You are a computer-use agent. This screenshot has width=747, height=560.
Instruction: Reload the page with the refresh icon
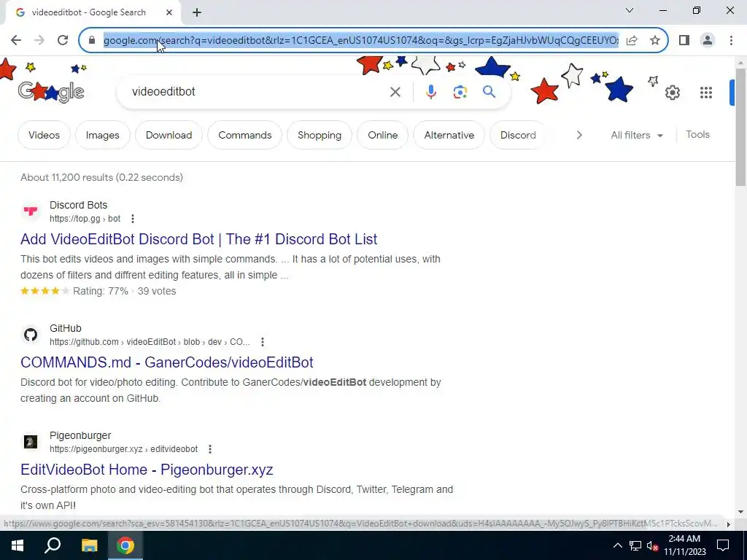[63, 41]
